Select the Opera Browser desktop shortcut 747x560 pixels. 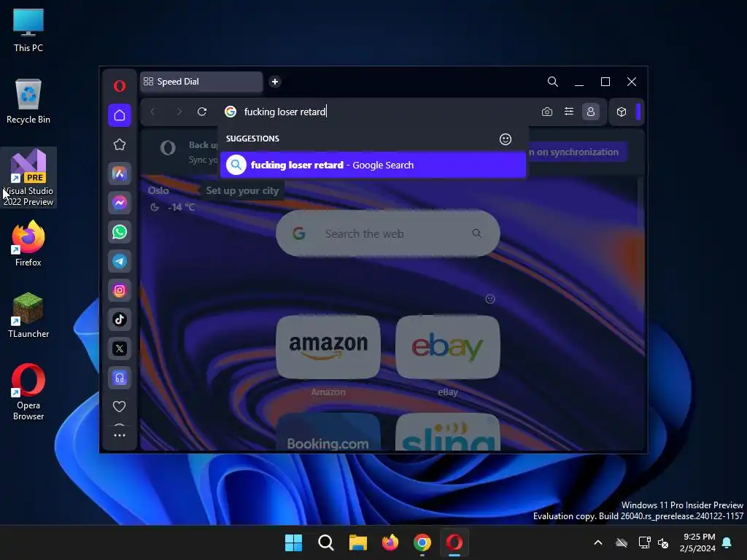click(x=28, y=392)
